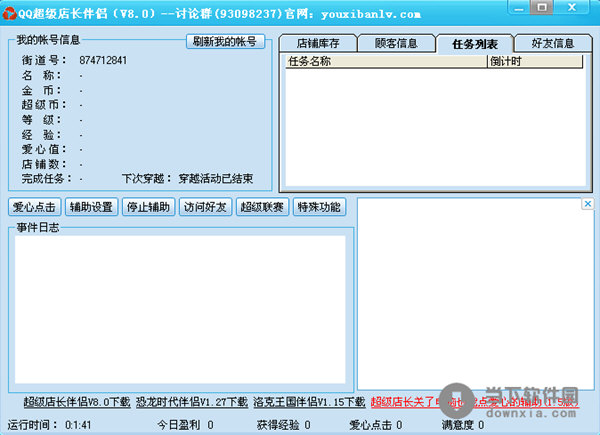600x435 pixels.
Task: Open 辅助设置 settings button
Action: (x=91, y=207)
